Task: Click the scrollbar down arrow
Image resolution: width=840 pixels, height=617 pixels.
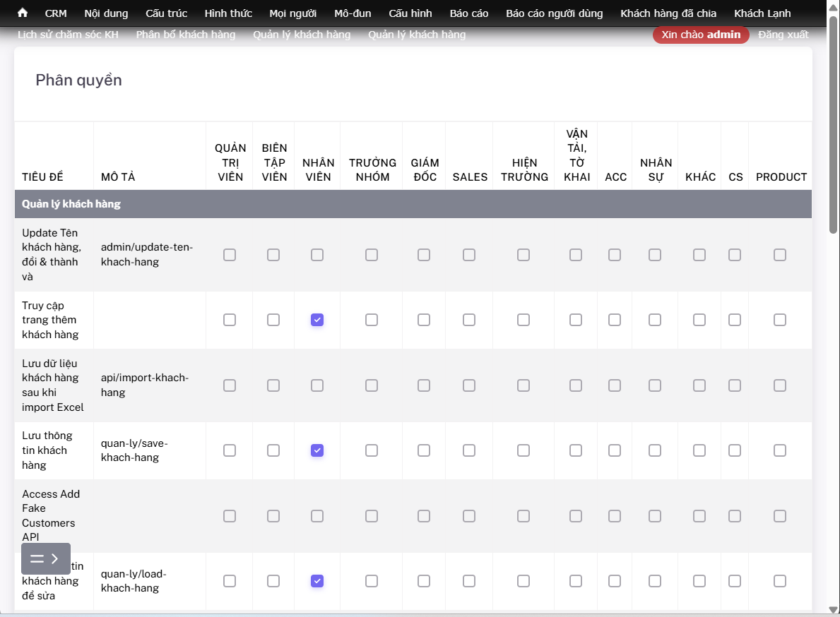Action: pyautogui.click(x=834, y=610)
